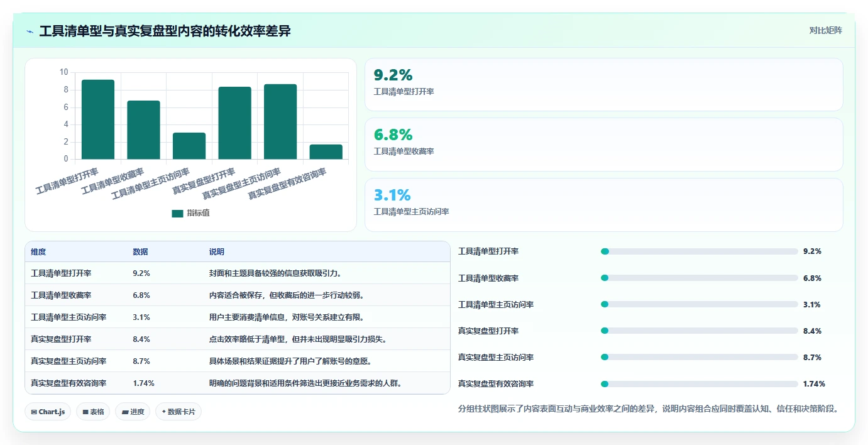The height and width of the screenshot is (445, 868).
Task: Click the page title 工具清单型与真实复盘型内容的转化效率差异
Action: click(x=165, y=31)
